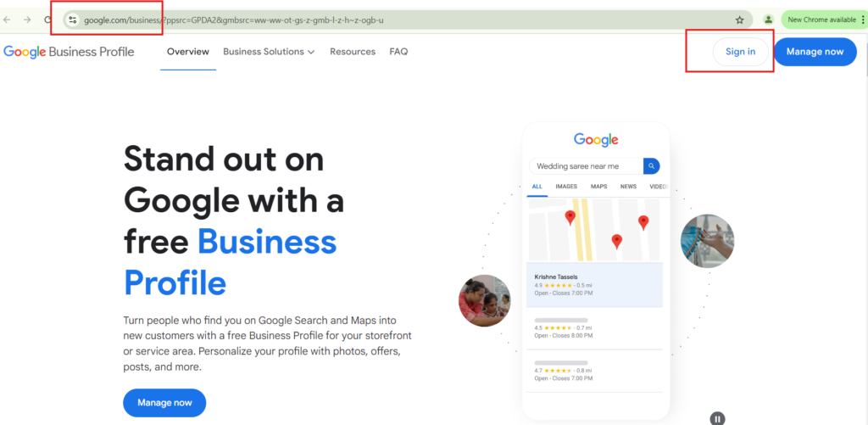
Task: Expand the Business Solutions dropdown
Action: tap(269, 52)
